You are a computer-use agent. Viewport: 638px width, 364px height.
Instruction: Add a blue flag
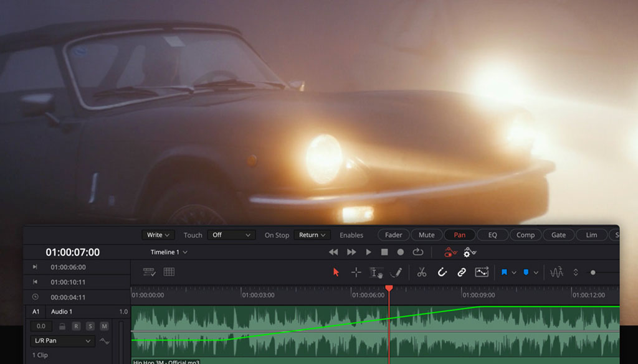tap(504, 272)
